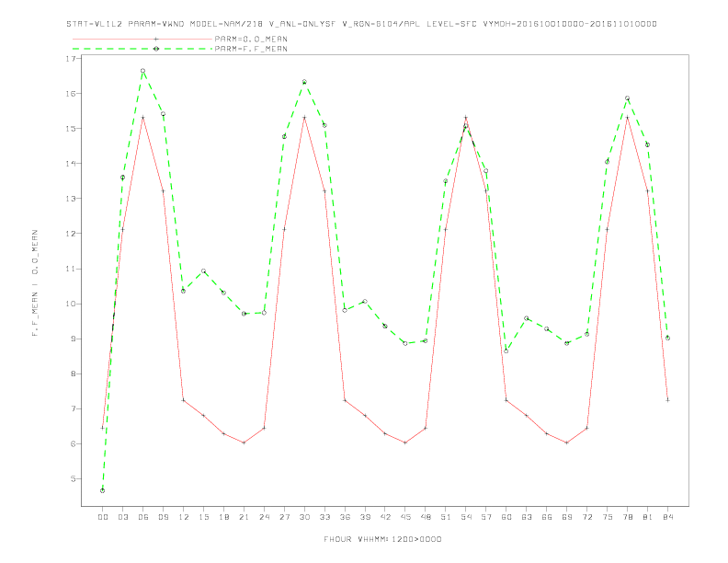
Task: Select the PARM=O.O_MEAN legend label
Action: pos(251,39)
